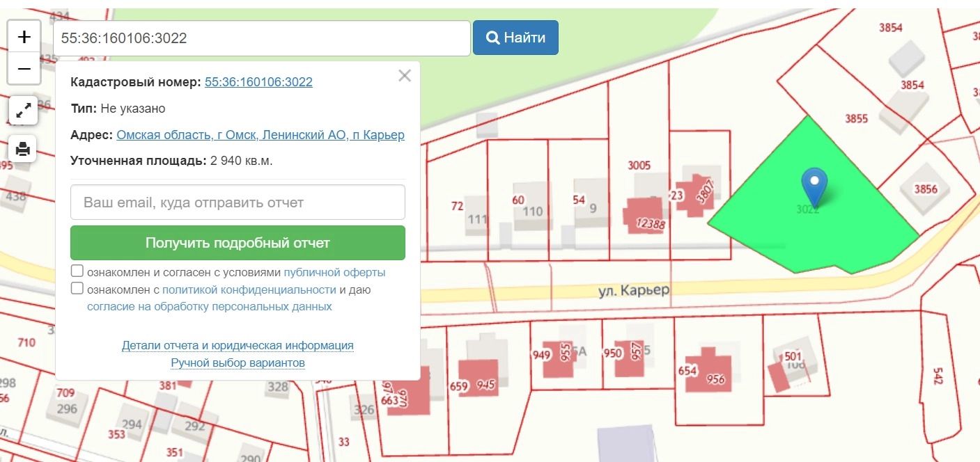The image size is (980, 462).
Task: Select the red building labeled 12388
Action: (x=645, y=216)
